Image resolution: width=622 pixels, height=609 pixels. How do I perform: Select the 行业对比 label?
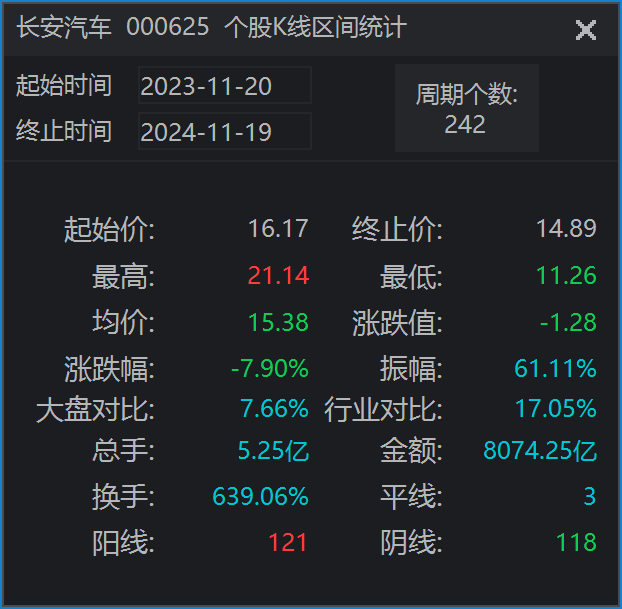tap(383, 409)
